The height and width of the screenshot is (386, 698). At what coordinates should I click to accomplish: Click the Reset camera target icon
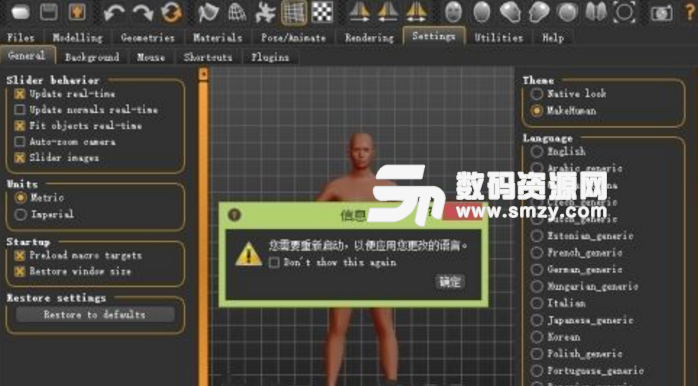tap(624, 12)
